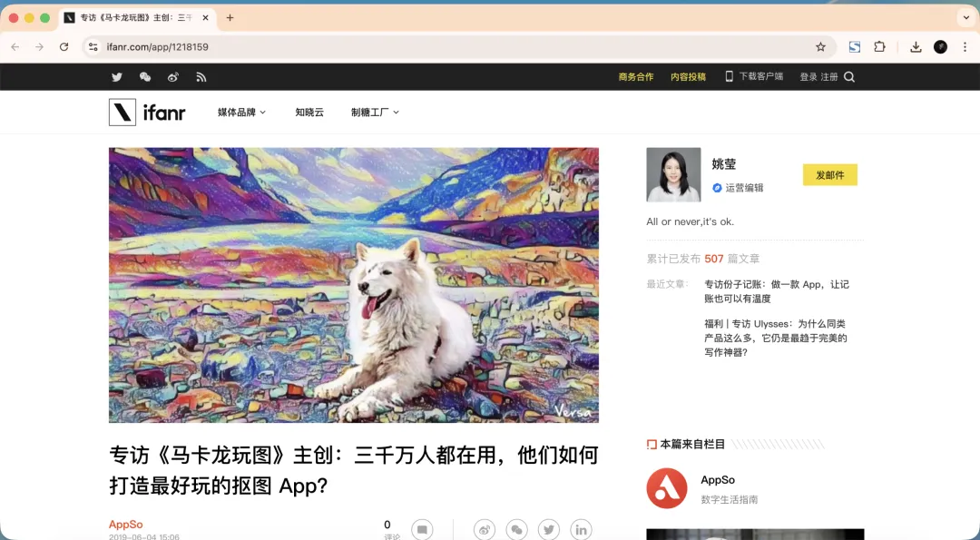
Task: Open Chrome three-dot menu
Action: 965,47
